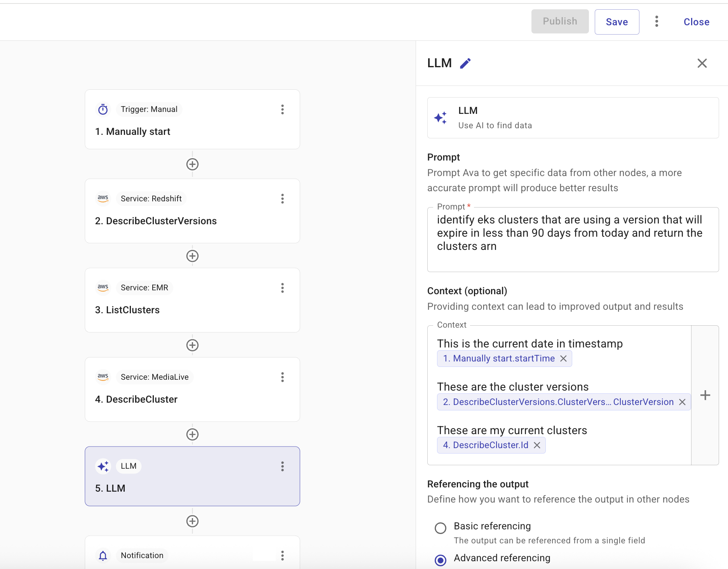Close the LLM side panel with X
Screen dimensions: 728x569
pos(702,63)
